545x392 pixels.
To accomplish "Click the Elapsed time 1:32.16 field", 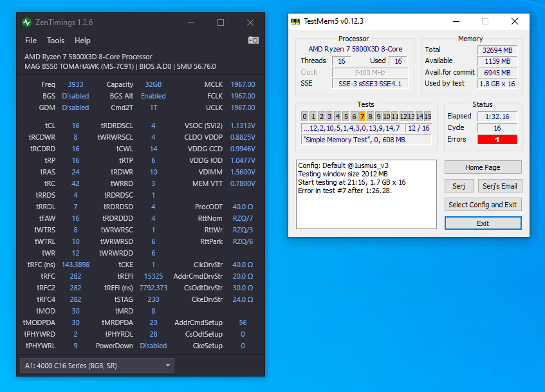I will 497,117.
